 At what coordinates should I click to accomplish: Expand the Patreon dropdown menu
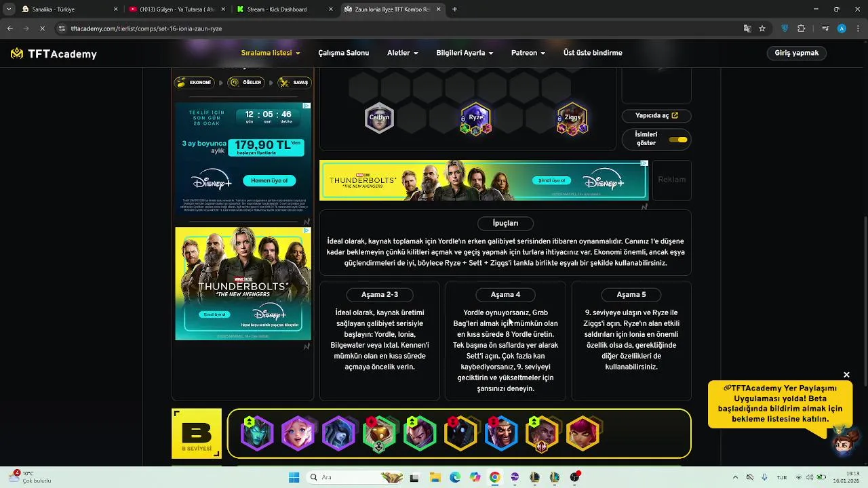click(528, 53)
